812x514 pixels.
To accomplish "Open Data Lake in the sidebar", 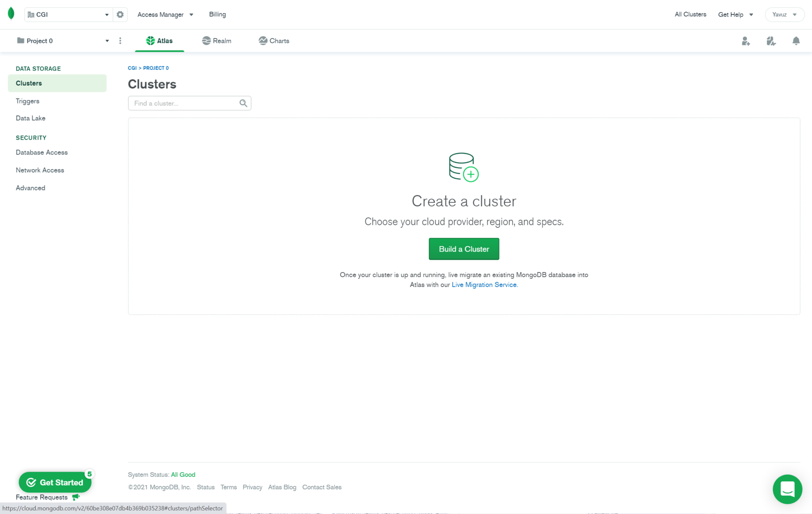I will coord(30,118).
